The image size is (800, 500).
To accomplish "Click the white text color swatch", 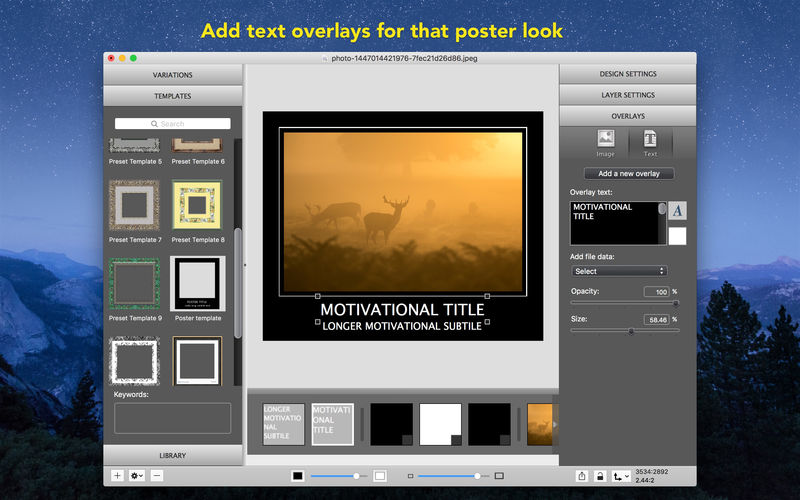I will coord(677,236).
